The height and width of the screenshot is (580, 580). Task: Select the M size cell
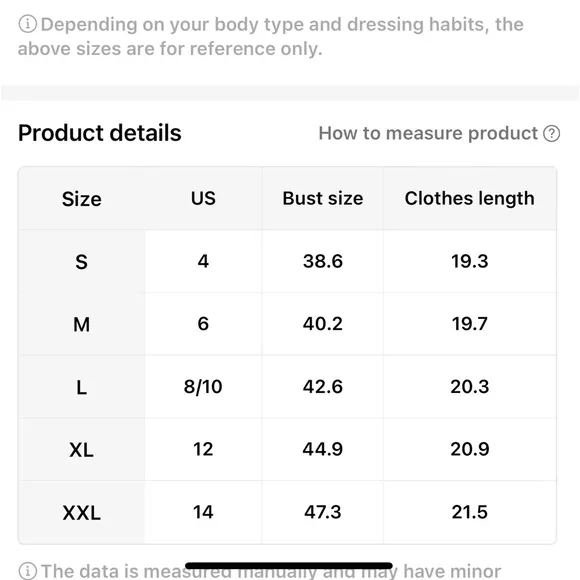[82, 324]
